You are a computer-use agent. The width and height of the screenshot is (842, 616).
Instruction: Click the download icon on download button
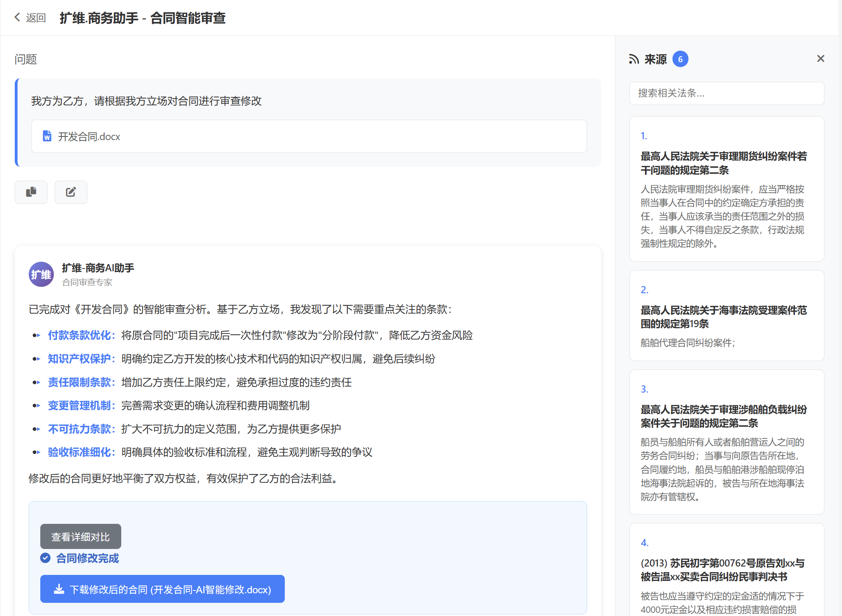click(x=59, y=589)
